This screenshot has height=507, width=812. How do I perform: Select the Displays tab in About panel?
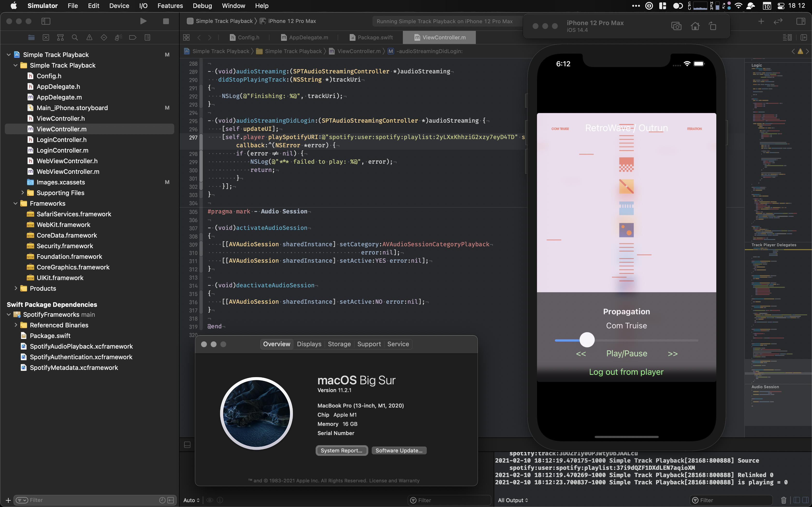pos(309,344)
